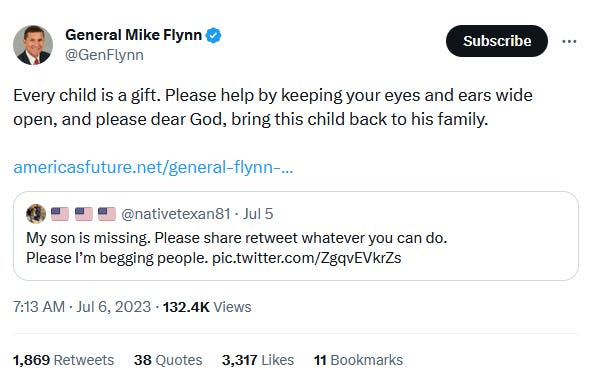Click the quoted tweet author's small avatar
This screenshot has height=379, width=592.
tap(36, 214)
